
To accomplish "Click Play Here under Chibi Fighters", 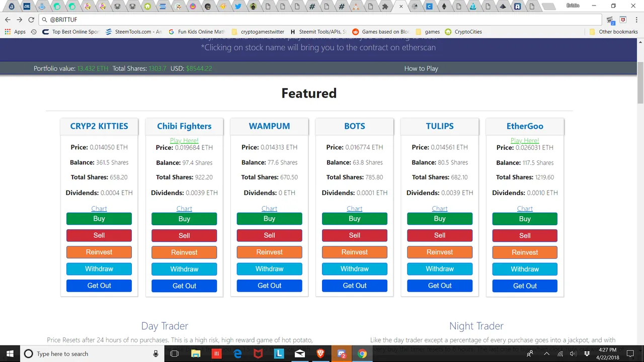I will click(184, 140).
